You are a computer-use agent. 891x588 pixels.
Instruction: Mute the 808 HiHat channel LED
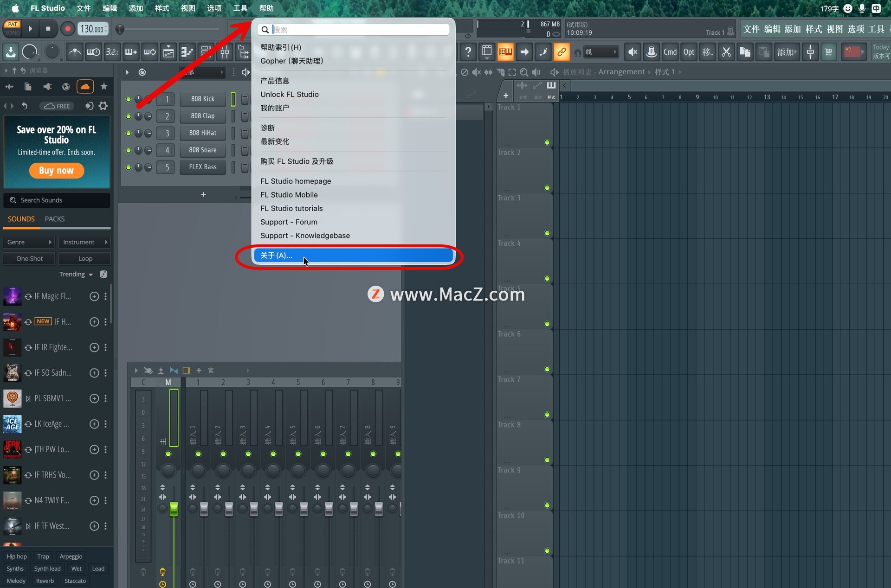(129, 134)
